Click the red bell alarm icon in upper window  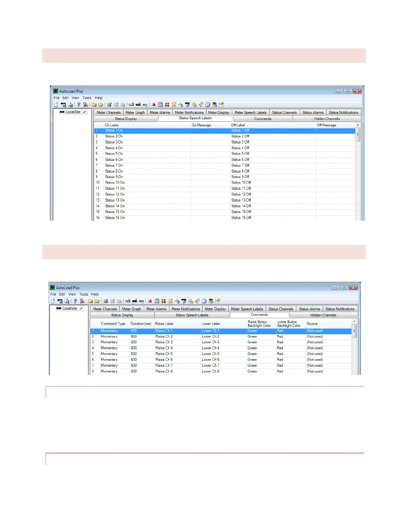(x=153, y=105)
